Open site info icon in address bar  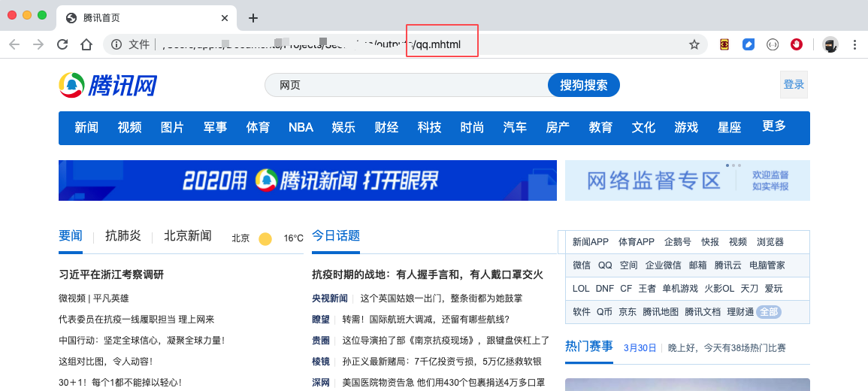pos(116,45)
